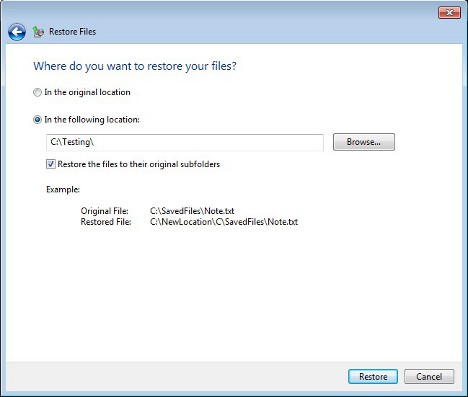Go back using the blue arrow button

click(17, 32)
